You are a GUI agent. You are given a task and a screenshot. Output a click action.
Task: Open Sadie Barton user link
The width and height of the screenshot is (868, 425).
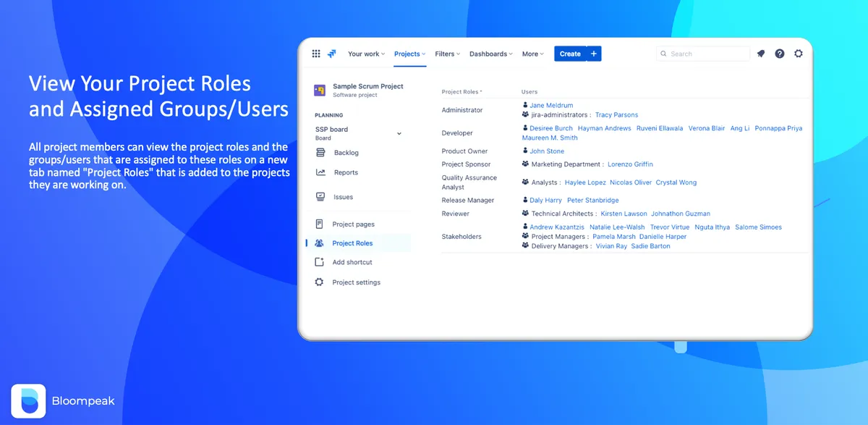(x=650, y=246)
